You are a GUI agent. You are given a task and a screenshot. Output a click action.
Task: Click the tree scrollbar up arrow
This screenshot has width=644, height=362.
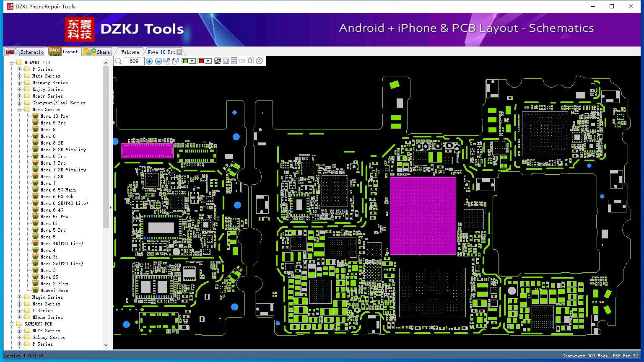tap(106, 63)
